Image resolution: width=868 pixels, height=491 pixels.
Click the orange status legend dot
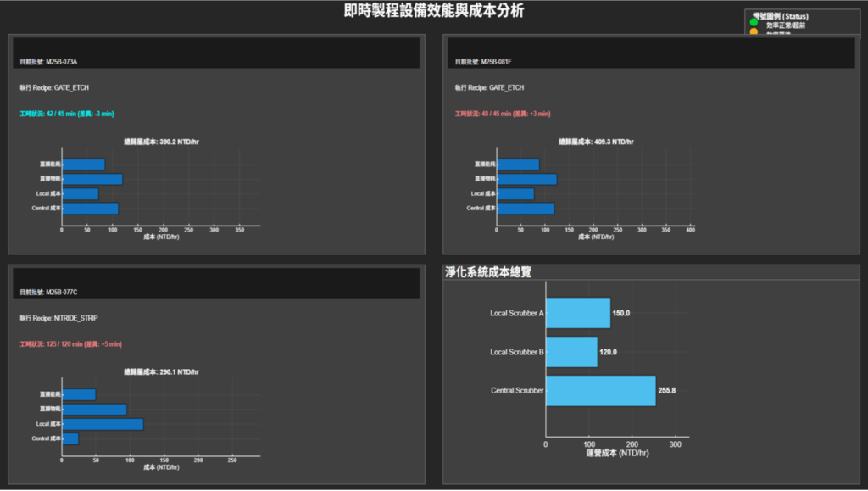[x=754, y=32]
